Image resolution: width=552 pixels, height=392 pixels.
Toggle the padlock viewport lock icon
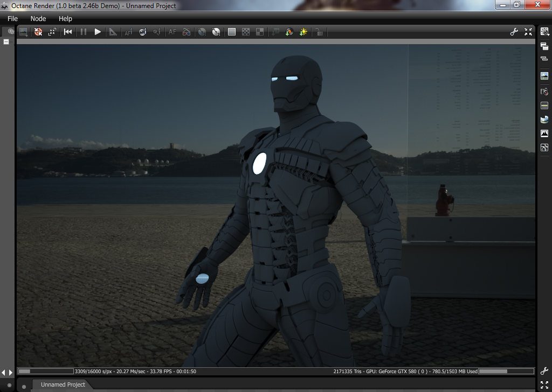(319, 32)
